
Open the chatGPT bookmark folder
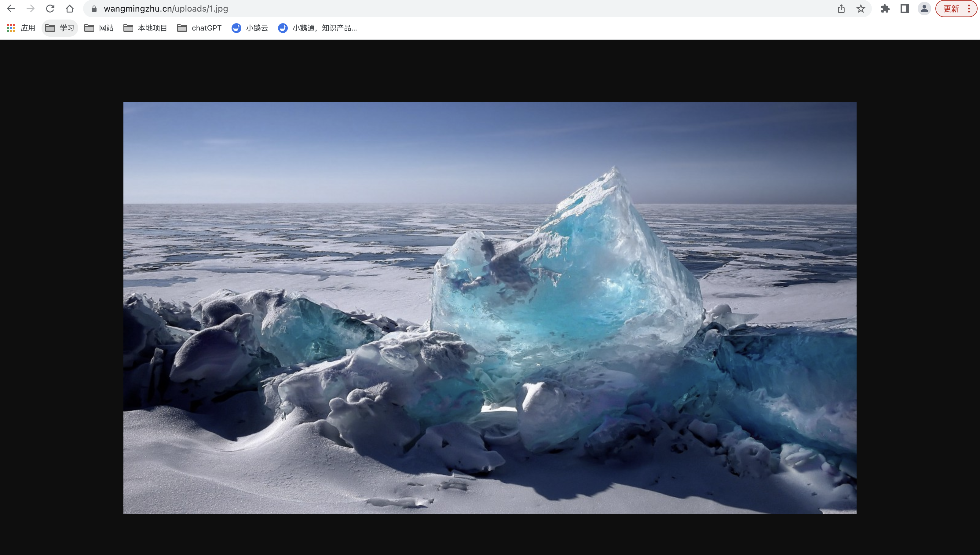[x=199, y=28]
